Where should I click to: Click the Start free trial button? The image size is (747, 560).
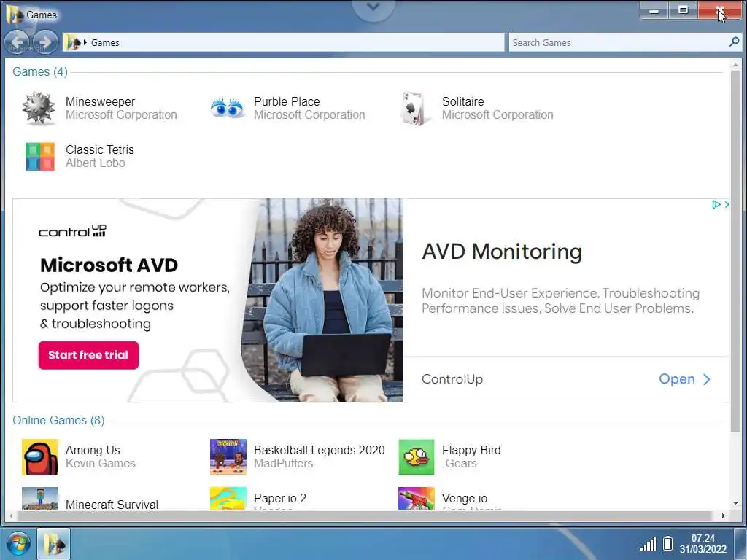(x=88, y=355)
